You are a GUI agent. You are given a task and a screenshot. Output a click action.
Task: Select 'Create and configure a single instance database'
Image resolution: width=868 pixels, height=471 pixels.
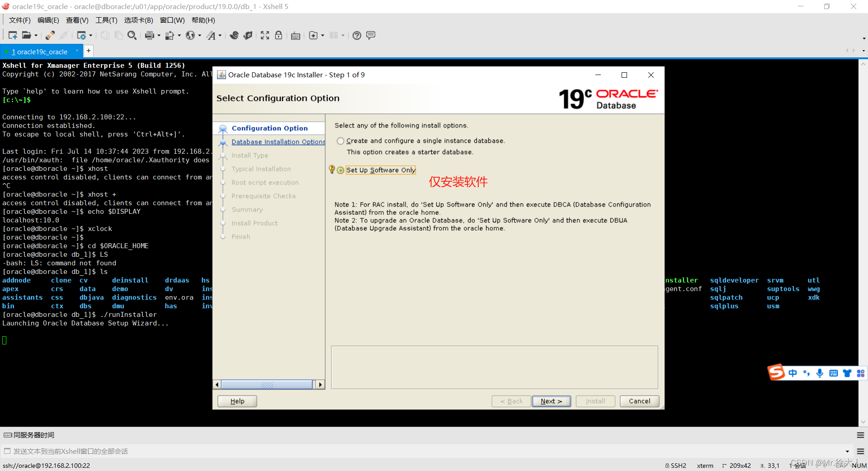tap(340, 141)
